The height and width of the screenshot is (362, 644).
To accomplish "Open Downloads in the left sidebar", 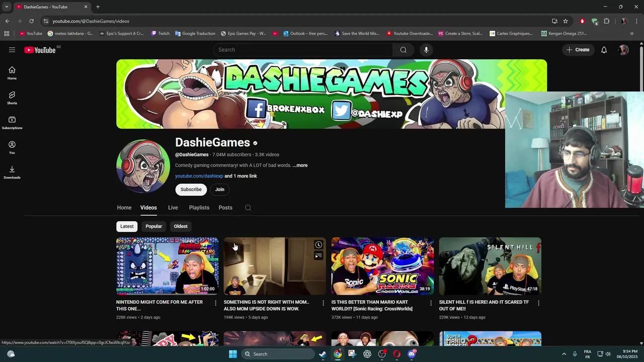I will tap(12, 172).
